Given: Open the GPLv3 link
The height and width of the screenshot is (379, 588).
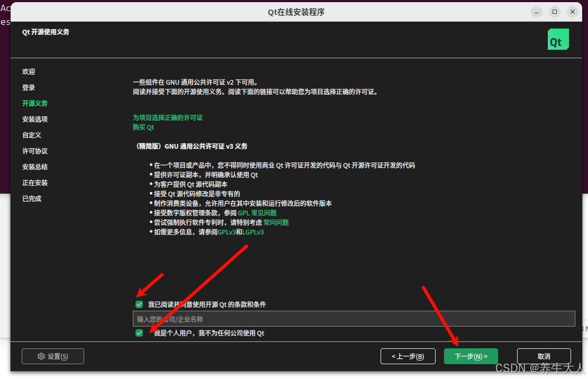Looking at the screenshot, I should [227, 232].
